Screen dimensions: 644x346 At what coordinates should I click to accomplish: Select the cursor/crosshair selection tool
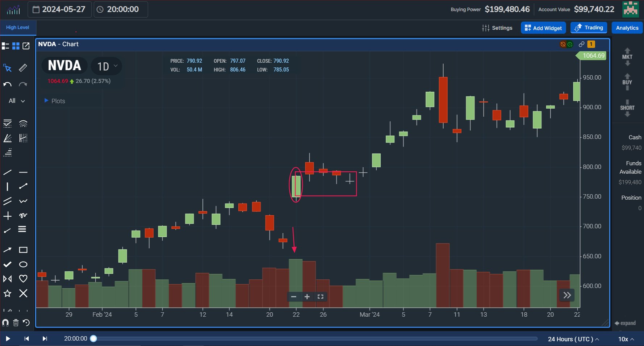7,68
